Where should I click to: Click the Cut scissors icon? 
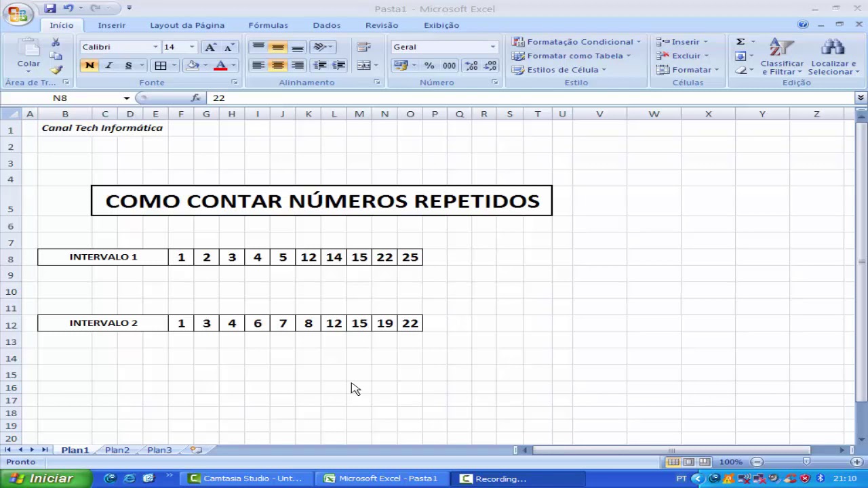pyautogui.click(x=56, y=43)
